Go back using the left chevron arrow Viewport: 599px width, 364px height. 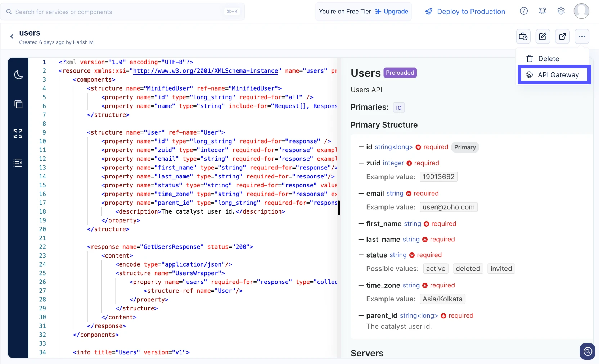pos(12,36)
